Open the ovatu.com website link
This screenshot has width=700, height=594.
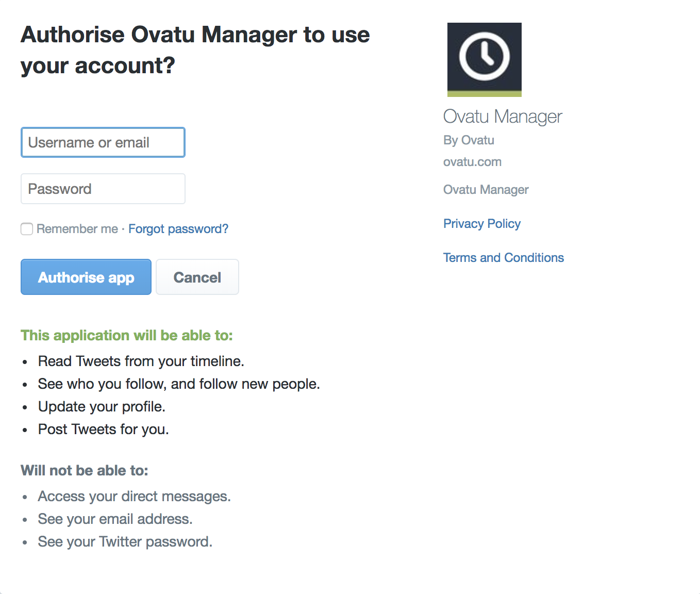pos(472,161)
